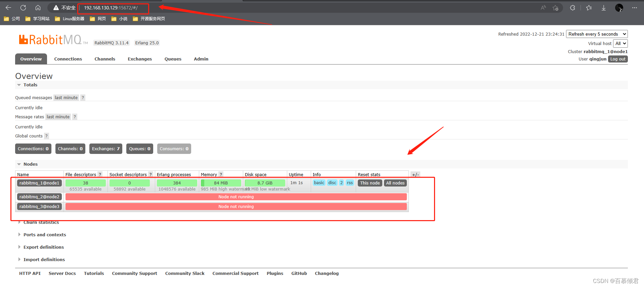
Task: Open the Exchanges: 7 count button
Action: point(106,149)
